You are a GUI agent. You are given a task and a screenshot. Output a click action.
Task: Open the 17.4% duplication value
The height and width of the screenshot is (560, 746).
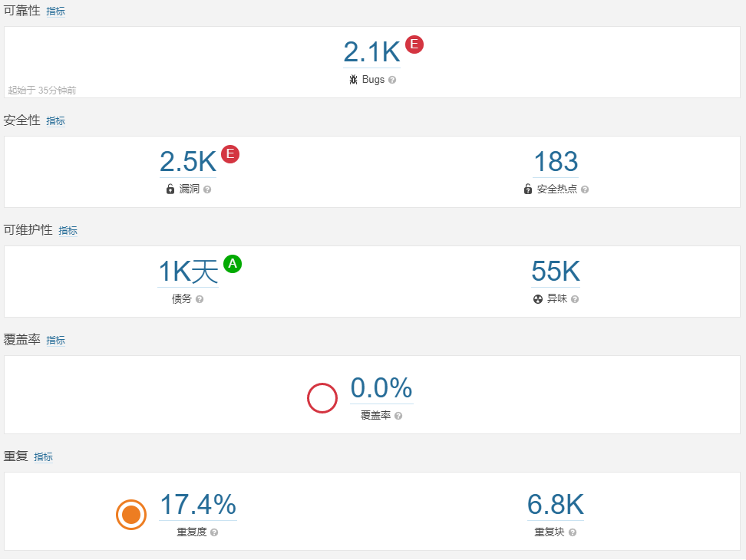coord(197,505)
